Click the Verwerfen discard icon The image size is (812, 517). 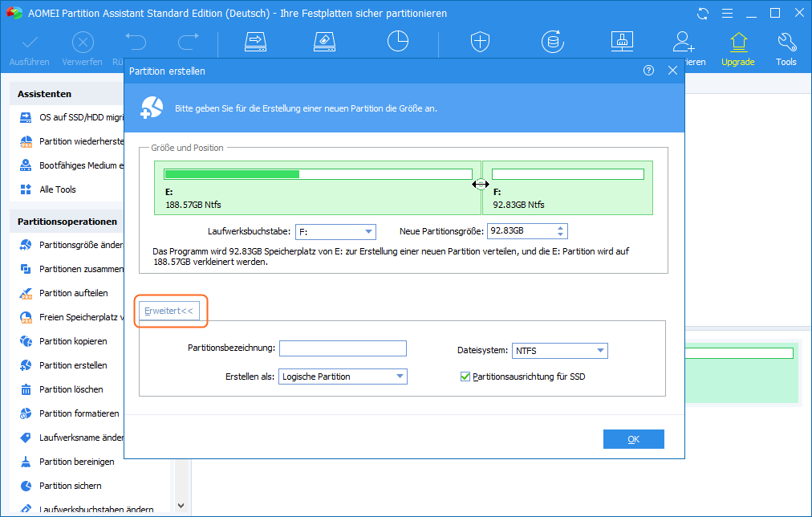83,43
